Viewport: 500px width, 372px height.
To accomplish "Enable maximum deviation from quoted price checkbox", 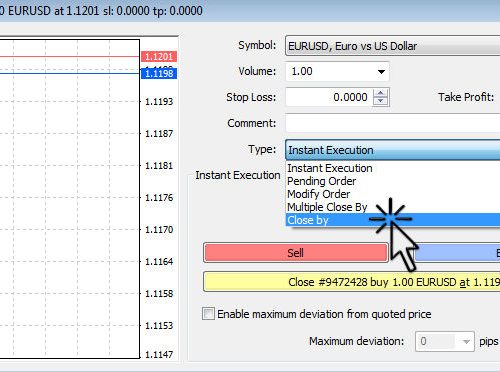I will click(208, 314).
